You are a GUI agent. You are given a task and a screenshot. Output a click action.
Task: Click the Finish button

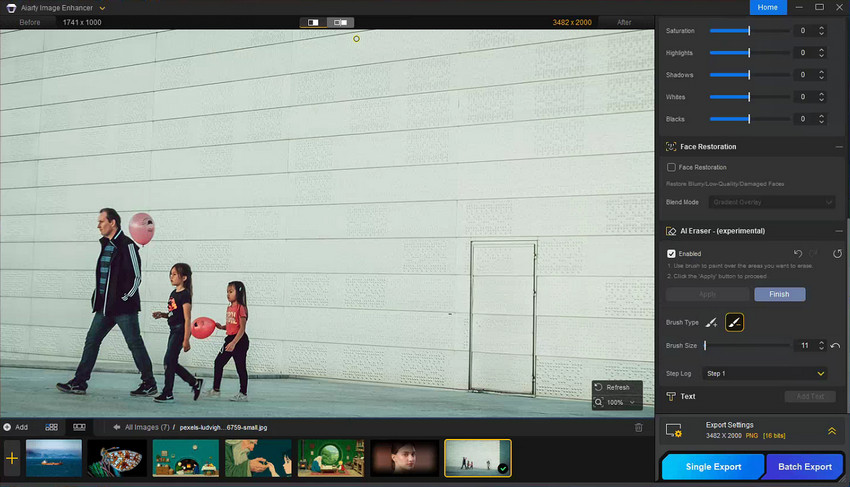point(780,294)
